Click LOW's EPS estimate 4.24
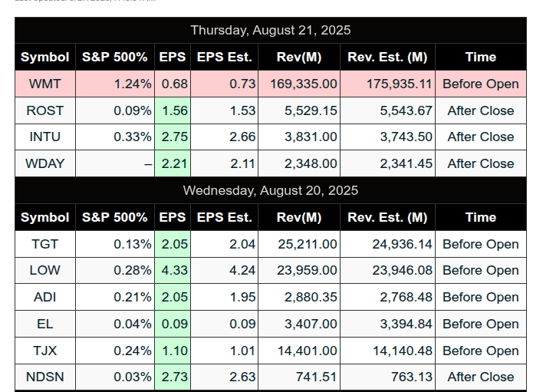This screenshot has width=543, height=392. coord(225,271)
